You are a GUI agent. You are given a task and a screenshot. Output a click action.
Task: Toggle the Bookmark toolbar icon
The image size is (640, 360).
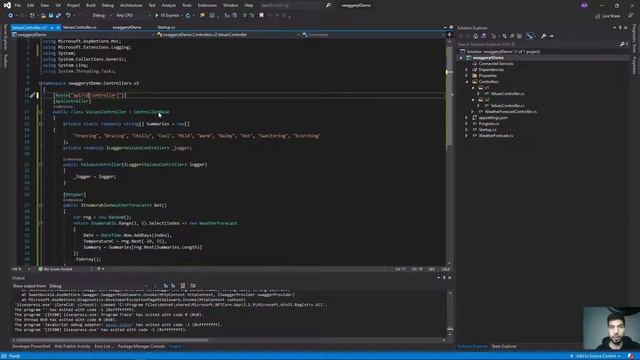262,16
